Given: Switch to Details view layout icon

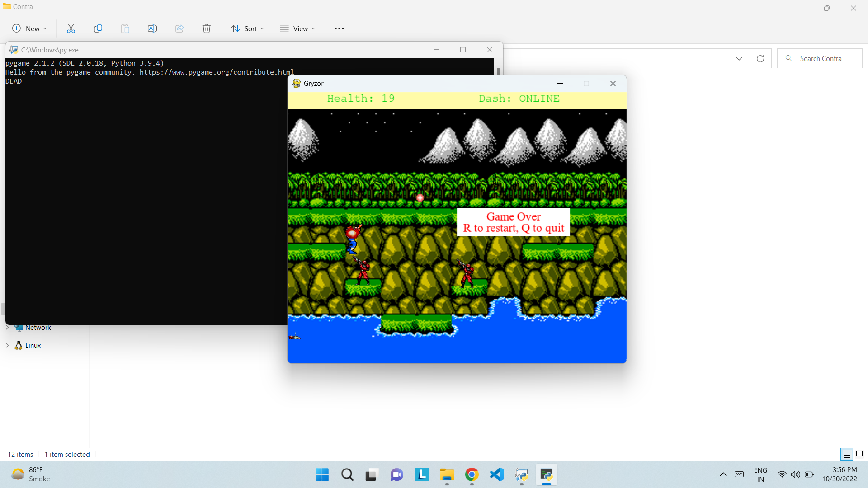Looking at the screenshot, I should click(847, 454).
